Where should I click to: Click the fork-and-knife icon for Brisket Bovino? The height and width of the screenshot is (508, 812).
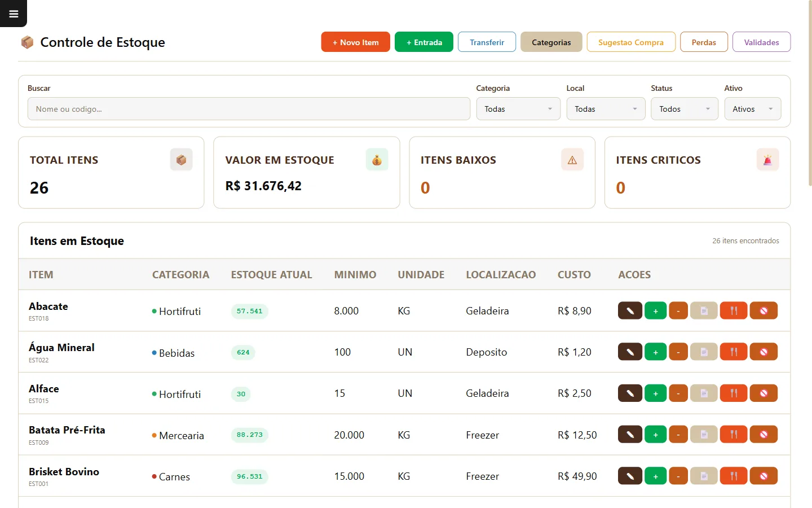[x=734, y=476]
